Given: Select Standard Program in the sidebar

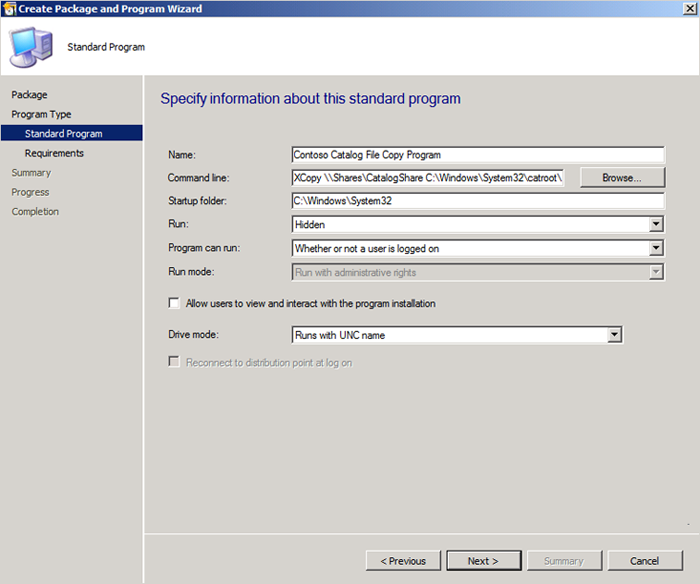Looking at the screenshot, I should pos(63,133).
